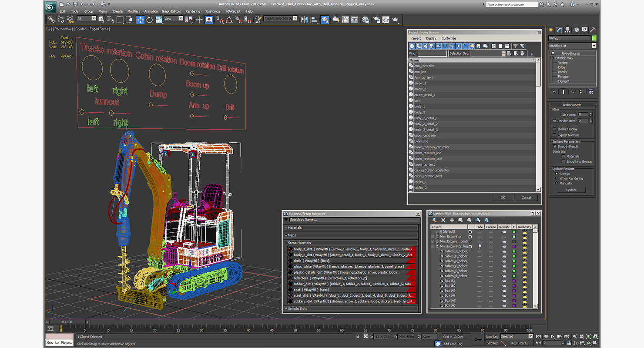Click the TurboSmooth Update button
This screenshot has height=348, width=644.
tap(571, 190)
